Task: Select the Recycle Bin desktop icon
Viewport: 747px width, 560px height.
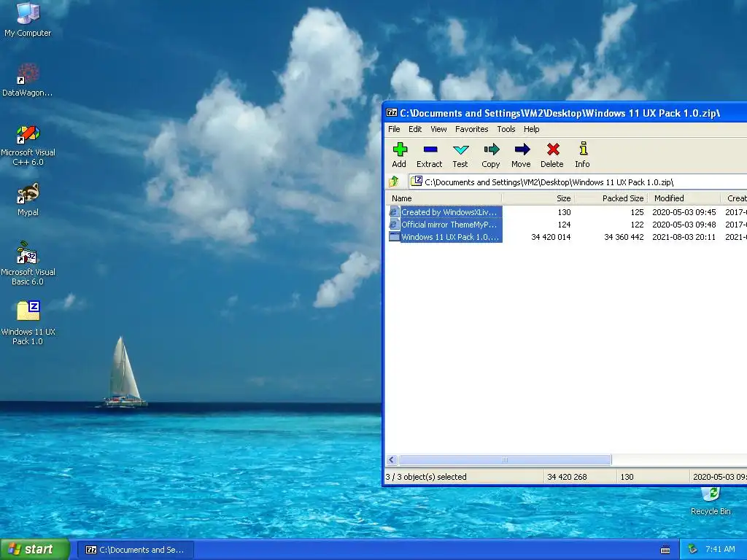Action: click(711, 495)
